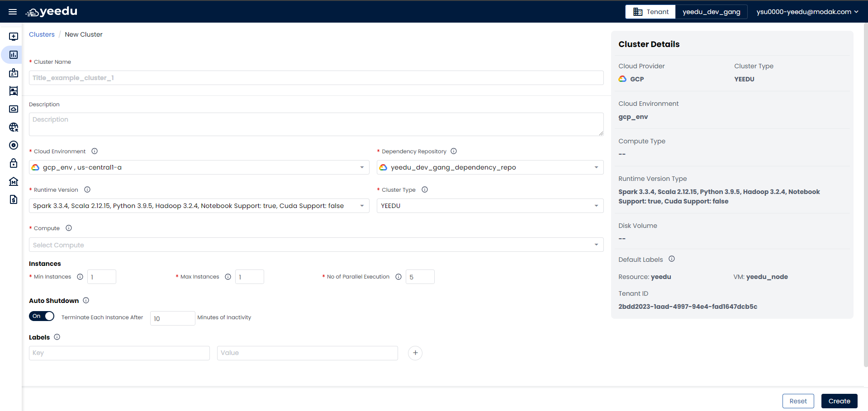This screenshot has width=868, height=411.
Task: Click the inactivity minutes field
Action: (173, 318)
